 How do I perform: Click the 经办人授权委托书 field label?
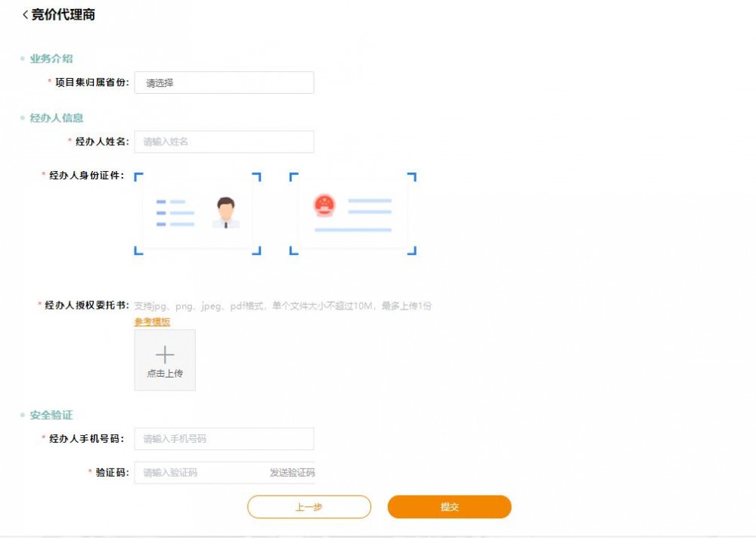[85, 306]
